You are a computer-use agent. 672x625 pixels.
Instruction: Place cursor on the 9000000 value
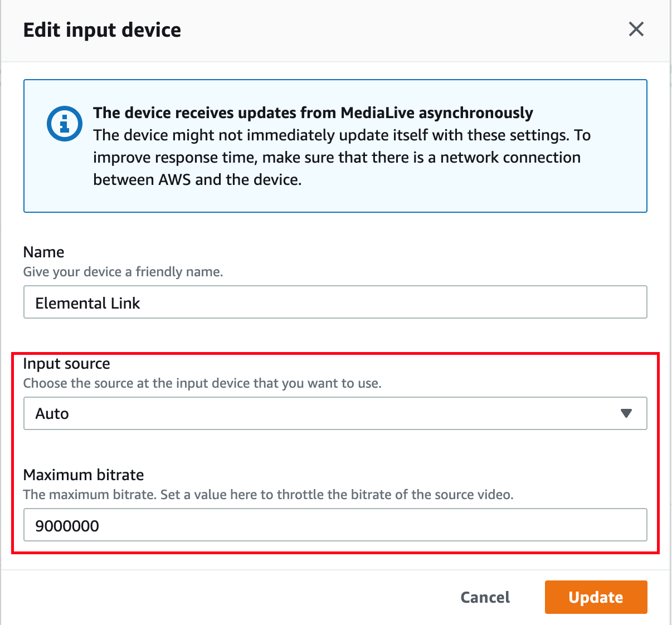[x=67, y=525]
